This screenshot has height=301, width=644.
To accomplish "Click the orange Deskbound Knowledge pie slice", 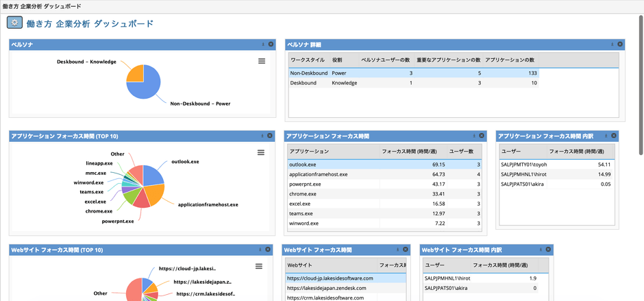I will point(135,72).
